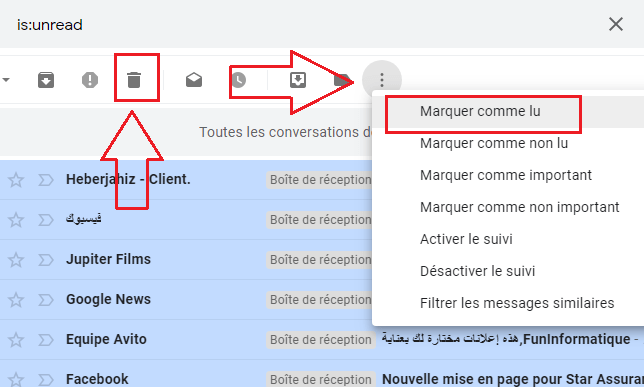Open the فيسبوك email
Viewport: 644px width, 387px height.
point(83,219)
